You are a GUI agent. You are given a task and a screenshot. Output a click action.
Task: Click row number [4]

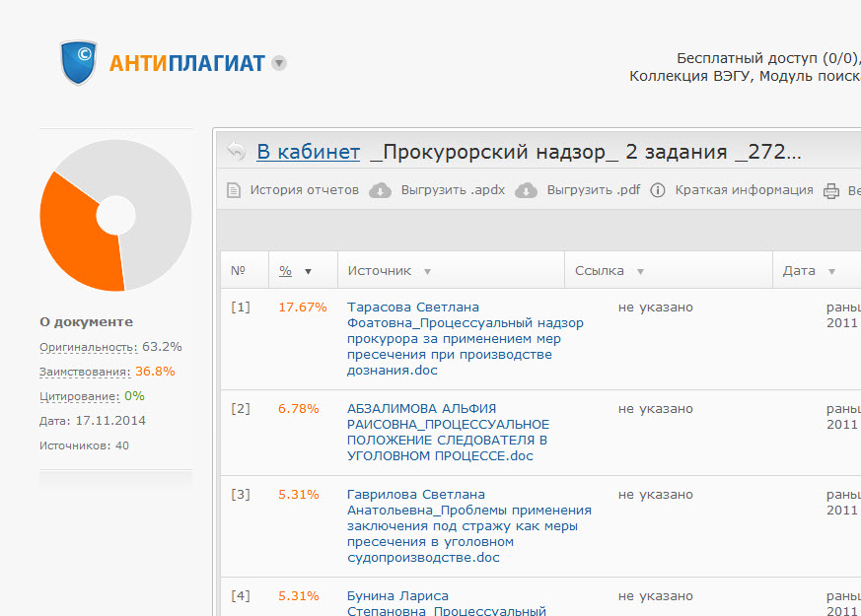click(241, 595)
